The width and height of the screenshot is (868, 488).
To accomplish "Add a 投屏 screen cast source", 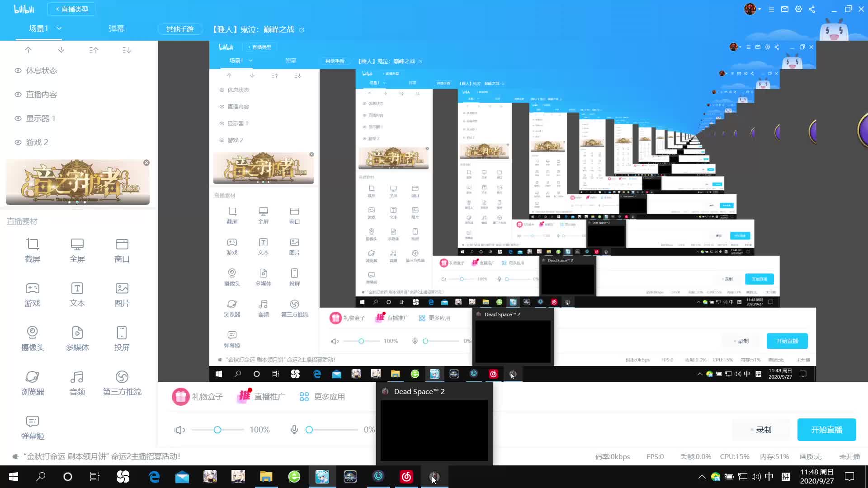I will tap(122, 339).
